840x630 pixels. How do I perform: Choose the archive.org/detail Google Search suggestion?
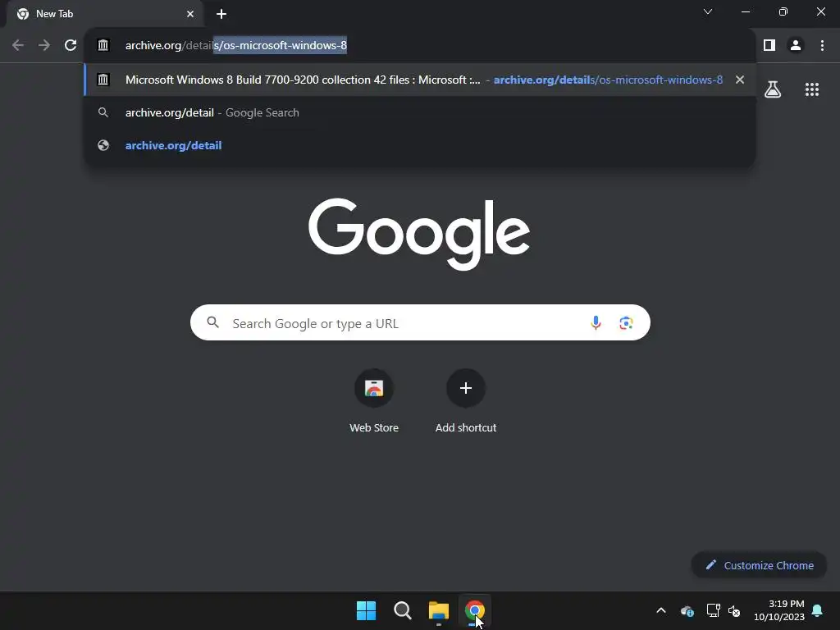click(420, 112)
